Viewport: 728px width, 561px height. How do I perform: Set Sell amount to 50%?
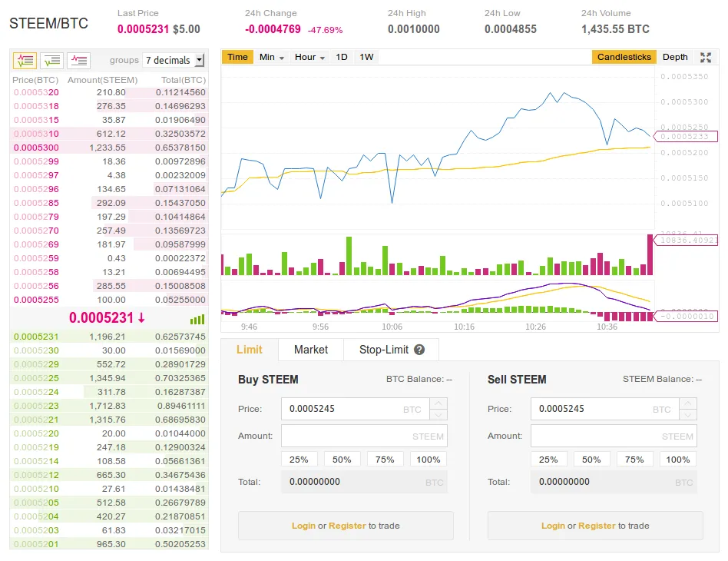(x=591, y=460)
